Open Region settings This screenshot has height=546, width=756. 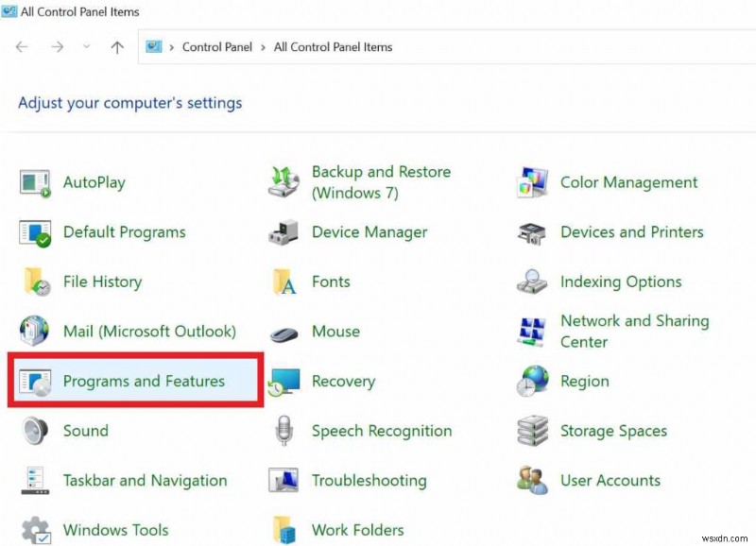584,382
